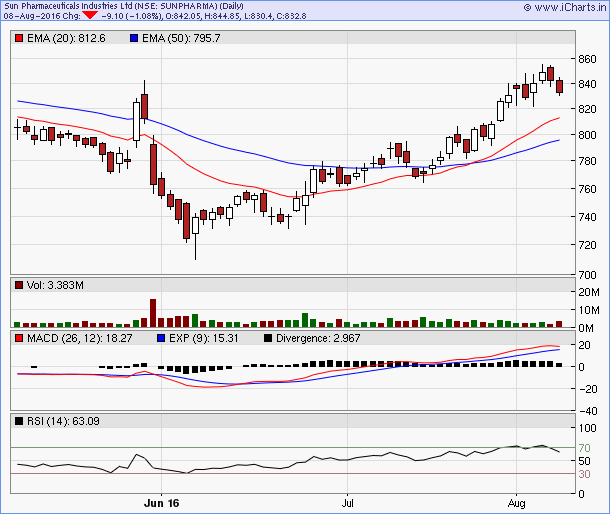Click the EXP (9): 15.31 label
Image resolution: width=610 pixels, height=514 pixels.
click(203, 338)
